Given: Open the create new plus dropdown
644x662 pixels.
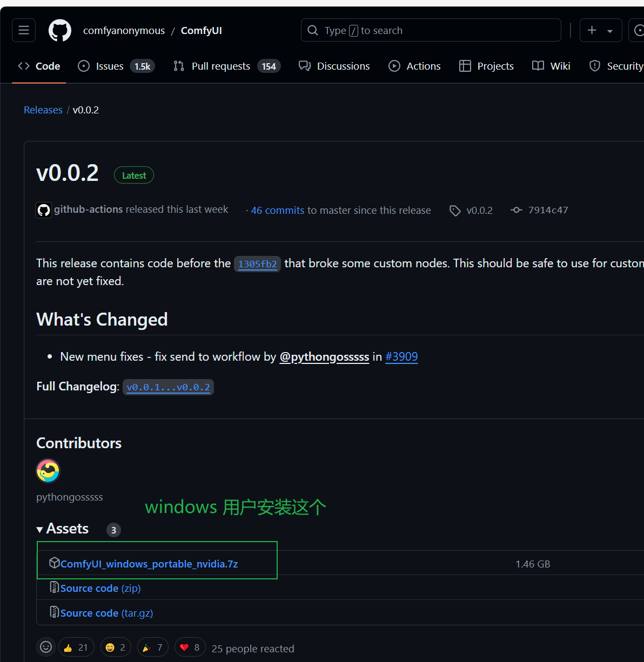Looking at the screenshot, I should (x=600, y=30).
